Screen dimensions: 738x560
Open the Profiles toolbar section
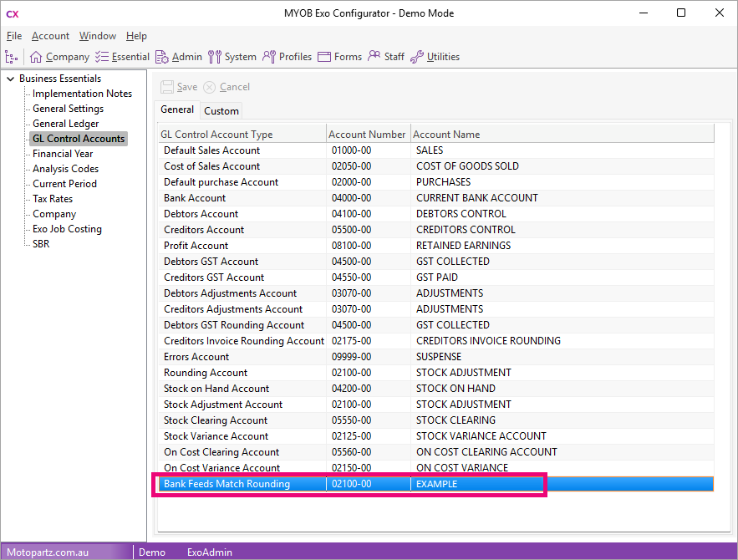click(288, 57)
